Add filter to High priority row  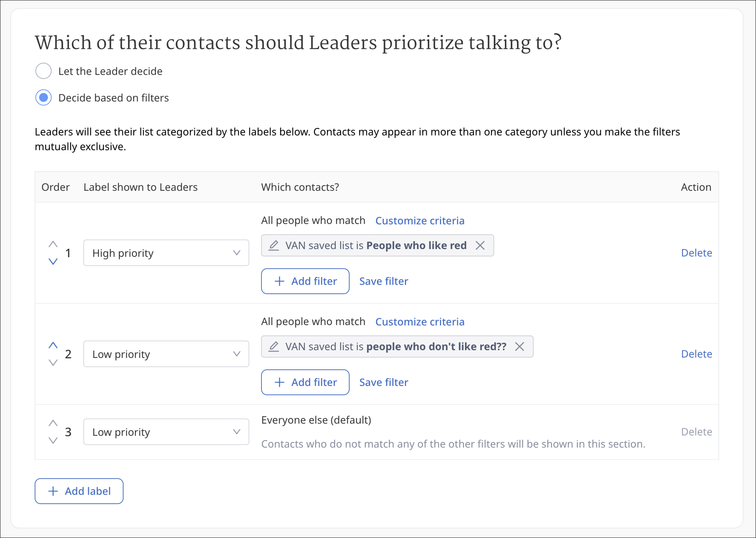coord(305,281)
